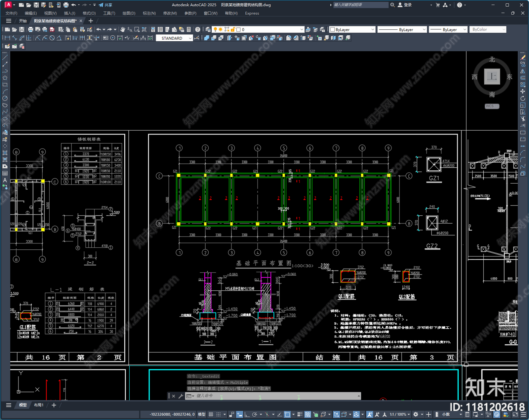Toggle dynamic input in the status bar
The image size is (529, 420).
(239, 414)
